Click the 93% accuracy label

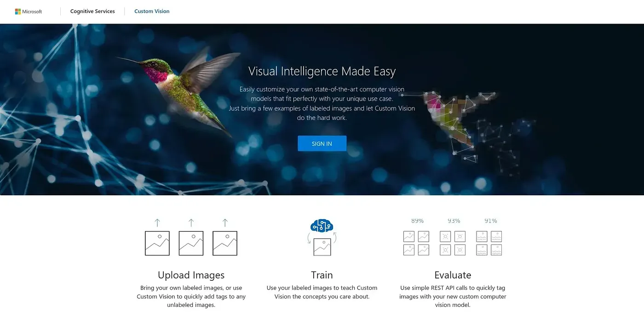click(x=454, y=221)
